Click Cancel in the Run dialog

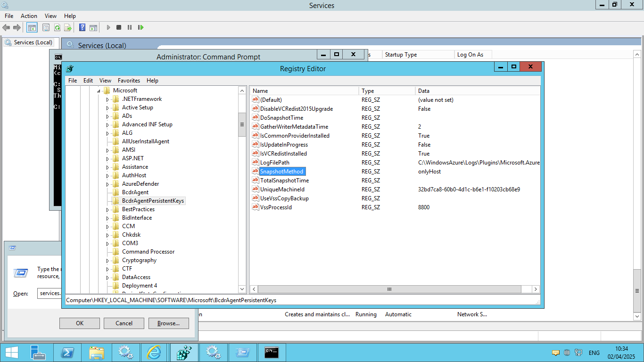[x=124, y=323]
